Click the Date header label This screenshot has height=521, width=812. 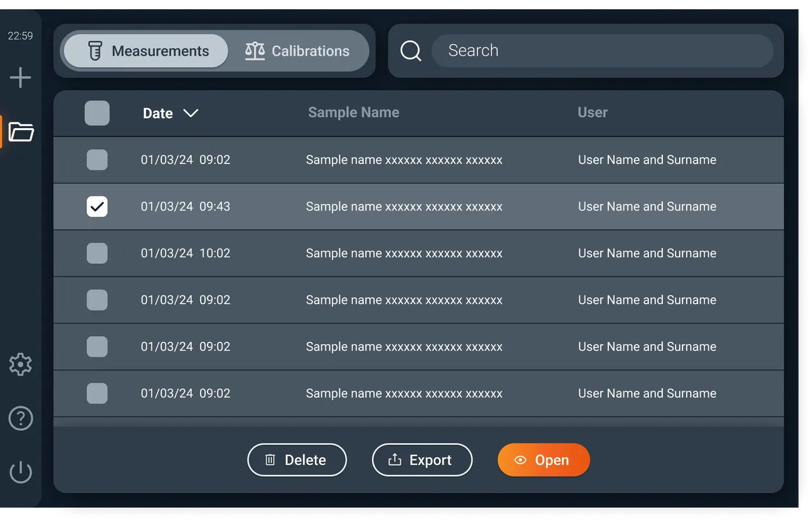pos(158,114)
